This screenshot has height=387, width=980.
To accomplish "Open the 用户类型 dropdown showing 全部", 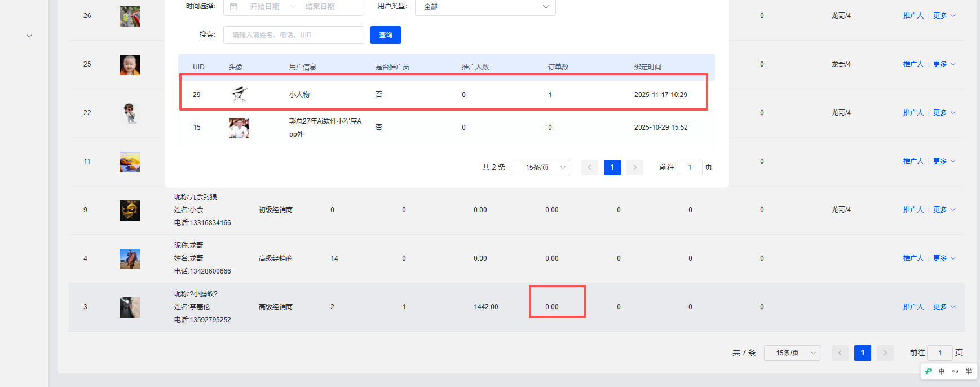I will 485,7.
